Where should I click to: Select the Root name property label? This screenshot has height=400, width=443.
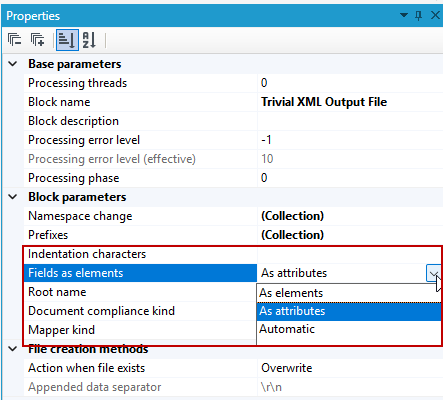click(57, 292)
